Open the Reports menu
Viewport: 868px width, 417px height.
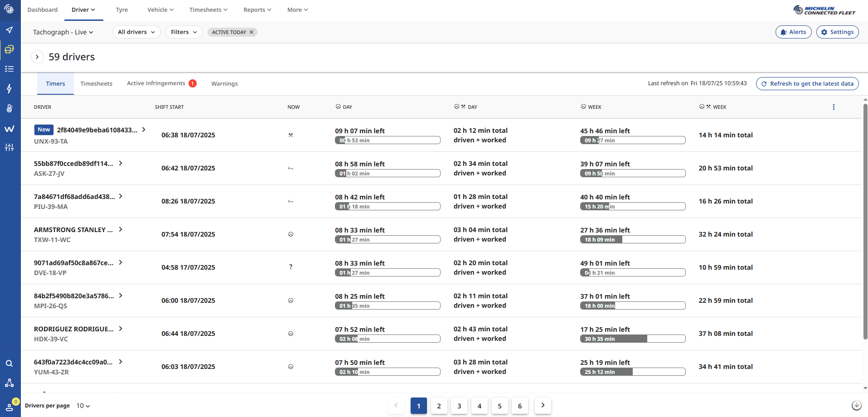[257, 10]
